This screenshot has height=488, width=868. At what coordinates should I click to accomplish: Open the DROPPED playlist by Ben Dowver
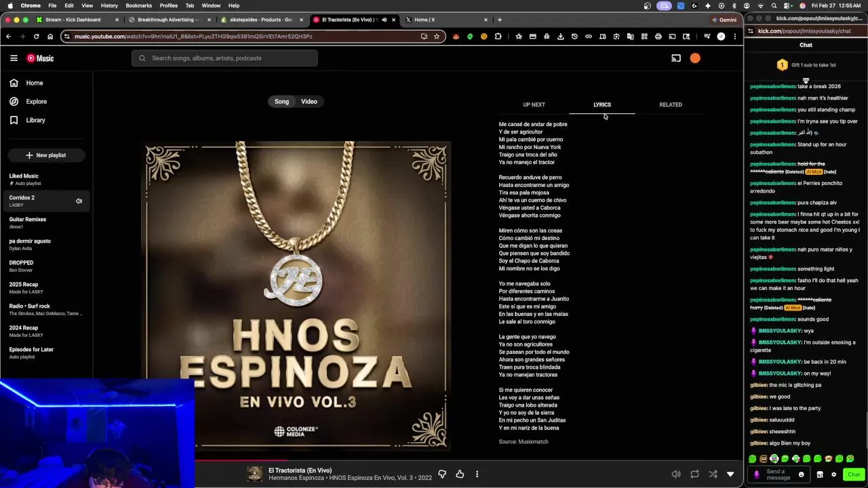pyautogui.click(x=45, y=266)
